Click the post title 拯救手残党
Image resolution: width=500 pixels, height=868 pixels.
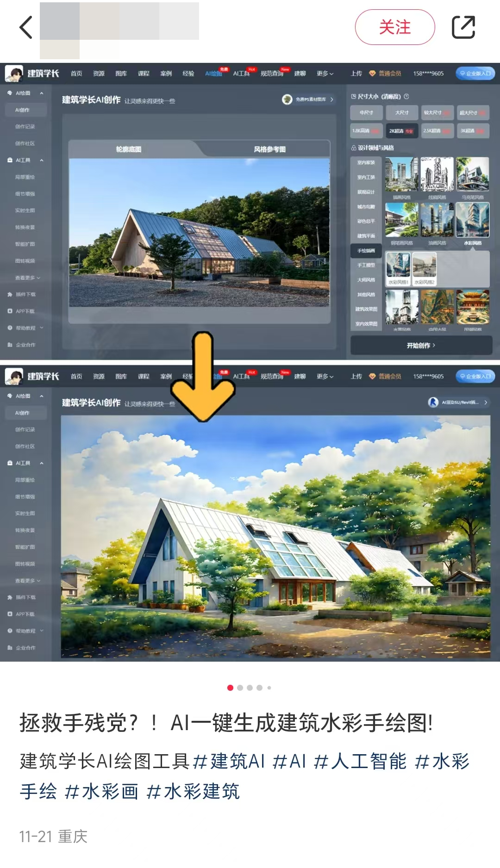226,723
